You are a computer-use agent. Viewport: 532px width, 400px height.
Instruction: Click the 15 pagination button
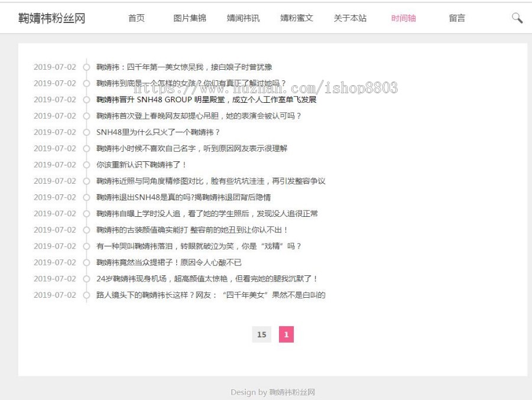click(x=262, y=334)
